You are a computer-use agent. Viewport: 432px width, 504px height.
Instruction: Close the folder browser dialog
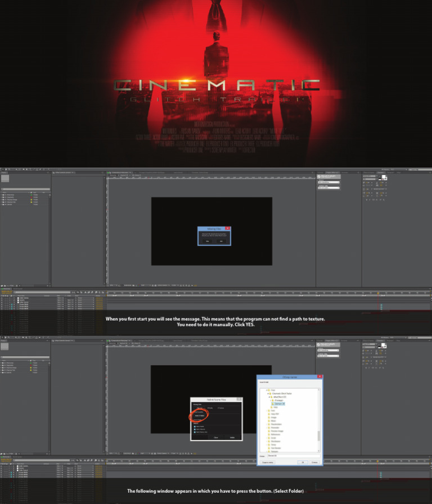(320, 376)
